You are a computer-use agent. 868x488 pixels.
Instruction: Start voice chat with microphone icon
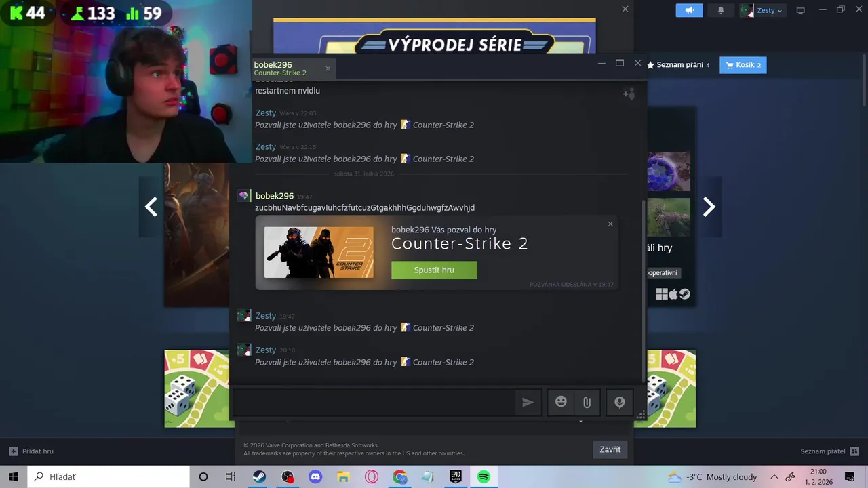620,402
